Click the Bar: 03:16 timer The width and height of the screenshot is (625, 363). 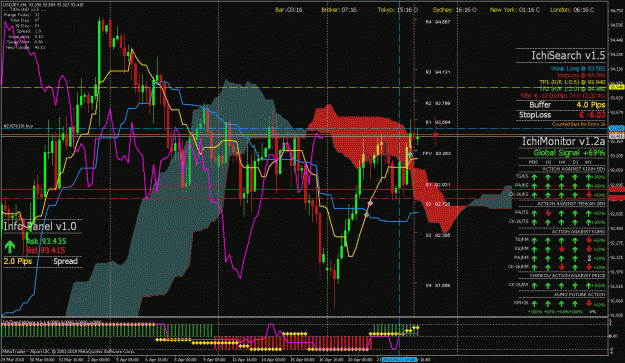(289, 10)
